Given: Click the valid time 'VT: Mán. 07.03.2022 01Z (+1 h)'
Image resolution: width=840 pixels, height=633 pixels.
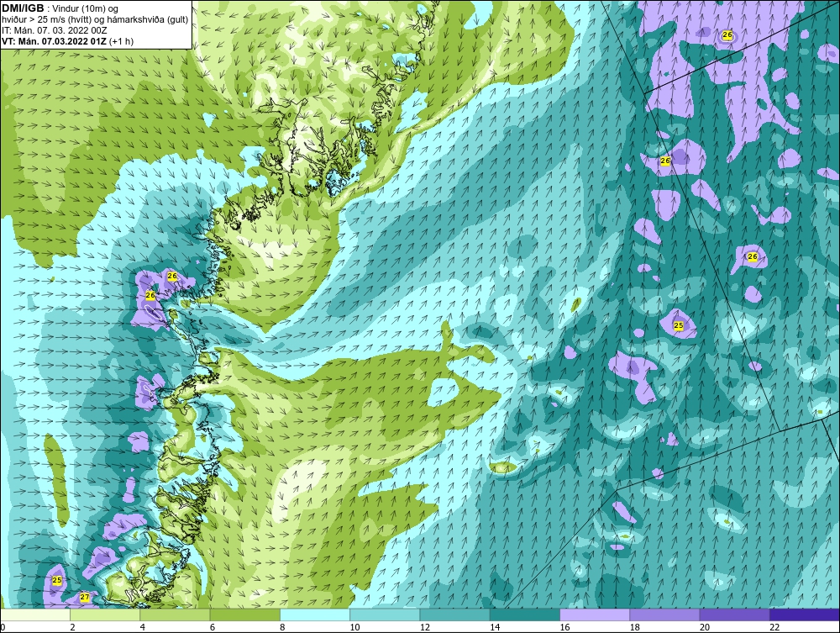Looking at the screenshot, I should click(67, 41).
